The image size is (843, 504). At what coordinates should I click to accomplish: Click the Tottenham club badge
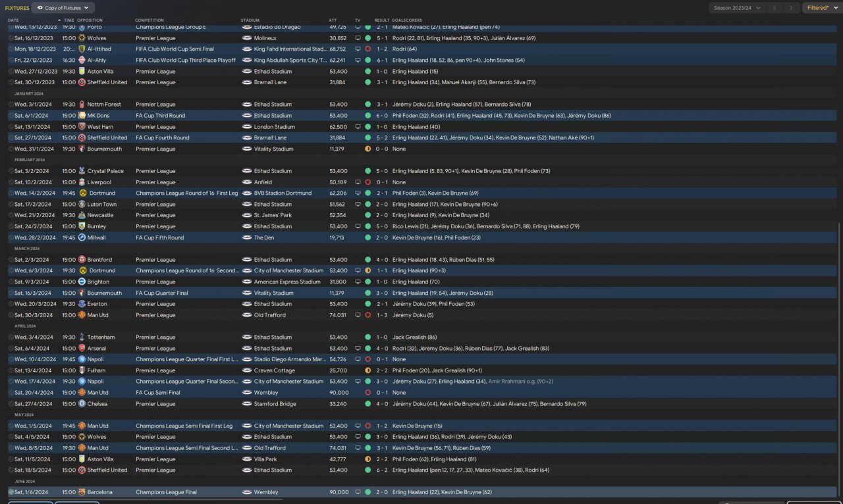click(x=82, y=338)
